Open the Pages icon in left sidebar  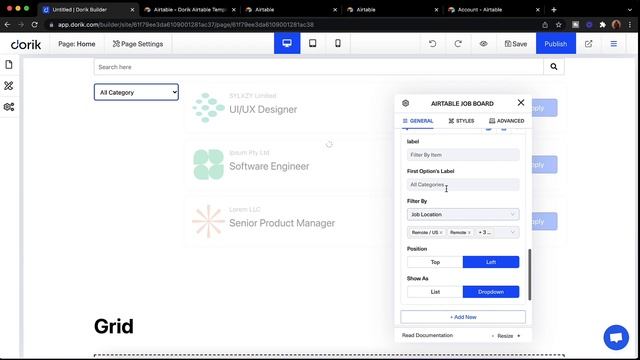point(9,65)
